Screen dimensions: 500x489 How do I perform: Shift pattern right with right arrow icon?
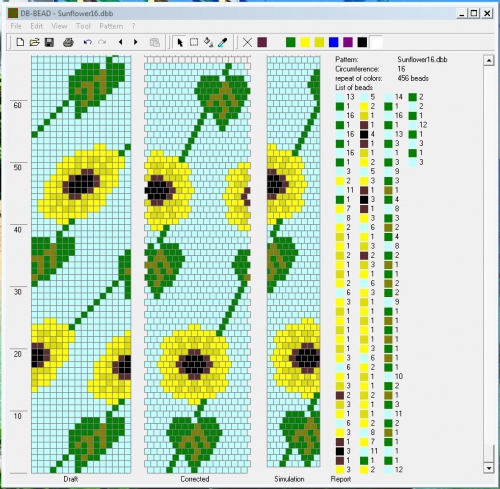[135, 42]
